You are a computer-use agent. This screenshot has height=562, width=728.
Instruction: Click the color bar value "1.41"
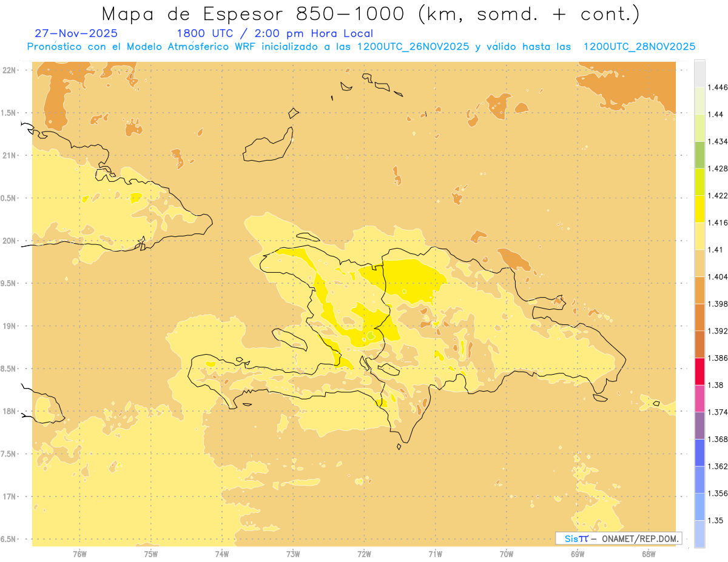716,249
